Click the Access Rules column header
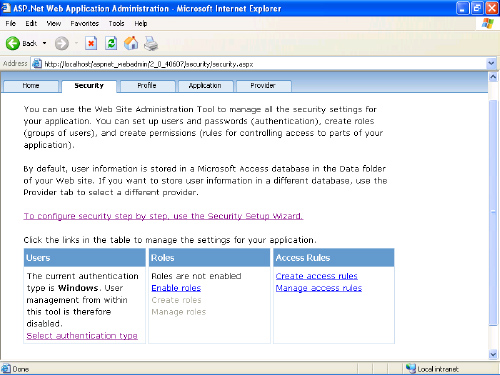 tap(334, 258)
